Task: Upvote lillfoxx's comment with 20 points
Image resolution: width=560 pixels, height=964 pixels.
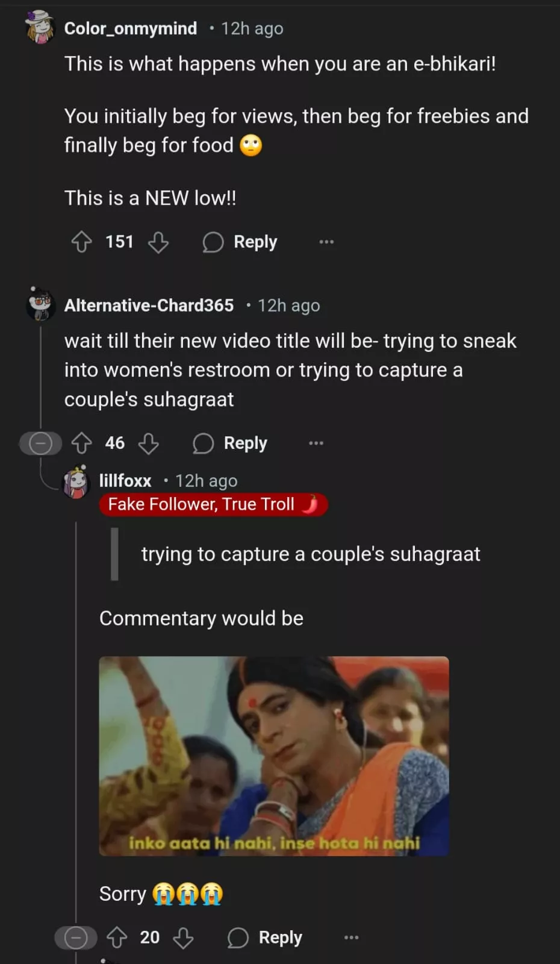Action: (x=117, y=937)
